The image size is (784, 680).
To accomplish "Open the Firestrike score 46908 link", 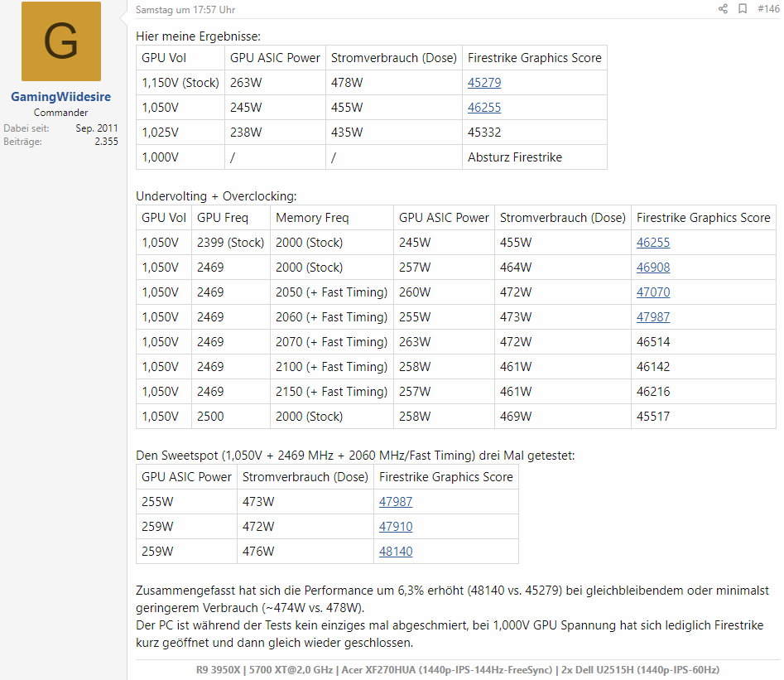I will click(653, 268).
